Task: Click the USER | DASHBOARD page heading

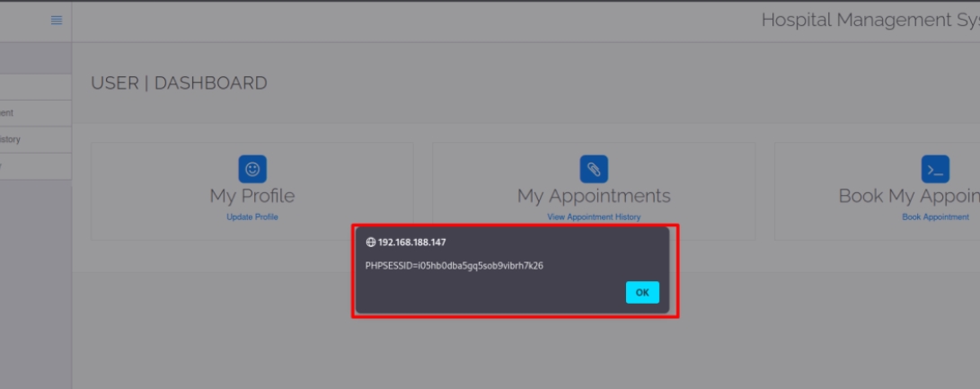Action: coord(179,84)
